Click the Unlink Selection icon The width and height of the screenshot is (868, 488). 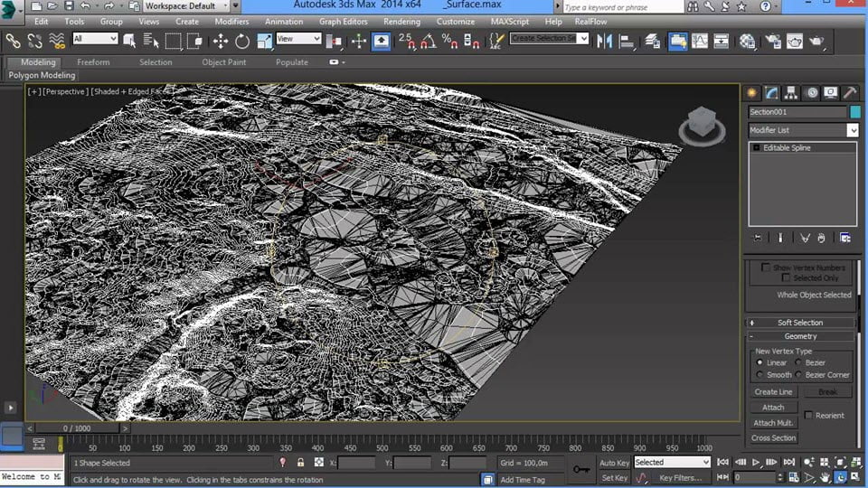pyautogui.click(x=35, y=41)
